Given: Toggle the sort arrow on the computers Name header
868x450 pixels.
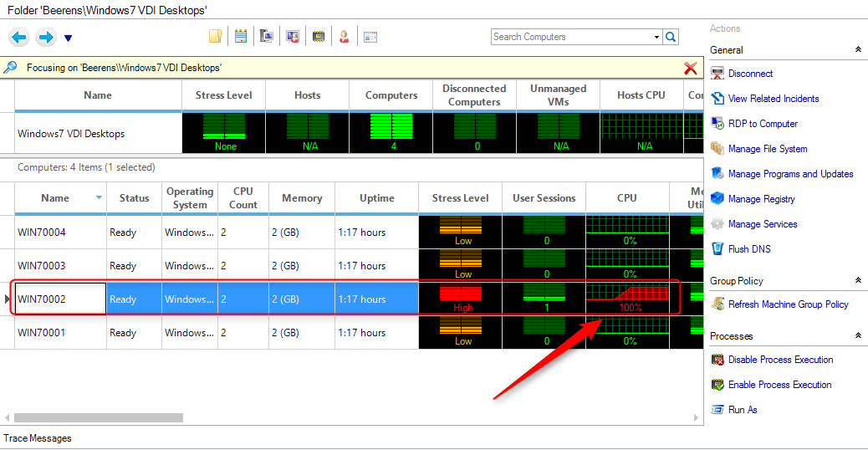Looking at the screenshot, I should click(x=99, y=197).
